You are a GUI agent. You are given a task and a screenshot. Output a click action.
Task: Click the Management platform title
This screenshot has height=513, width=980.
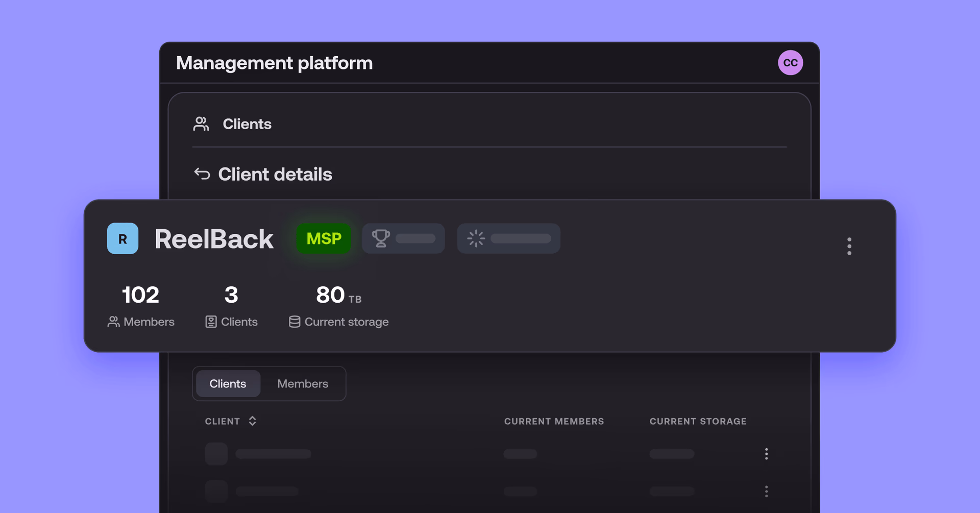275,63
